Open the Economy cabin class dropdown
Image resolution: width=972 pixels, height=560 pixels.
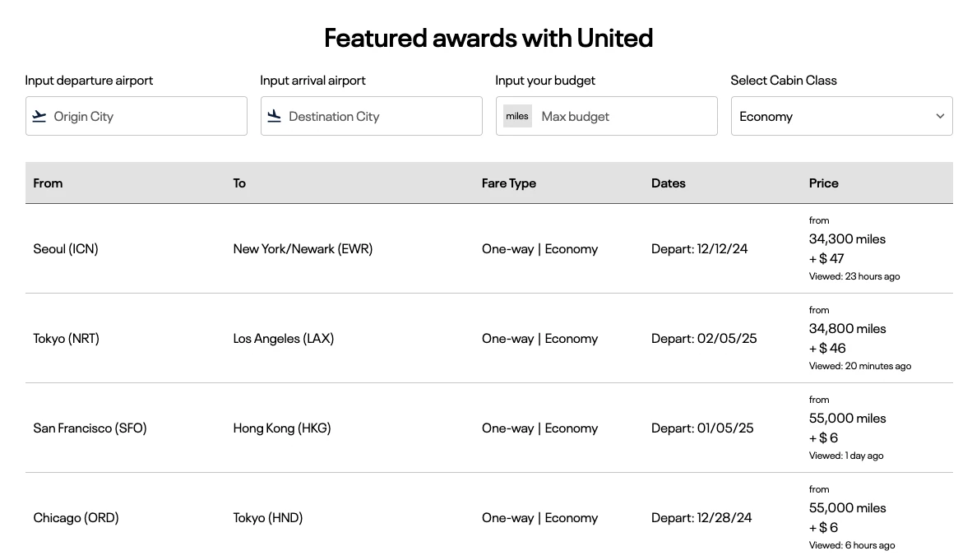pos(841,116)
